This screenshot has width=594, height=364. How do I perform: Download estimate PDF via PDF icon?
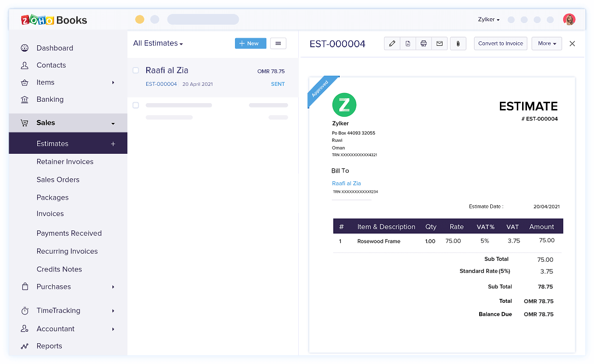(408, 43)
